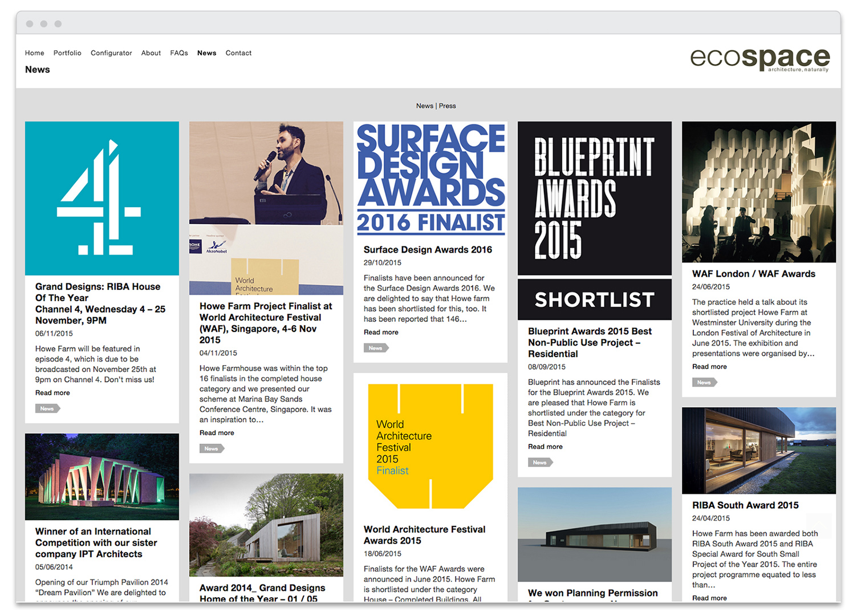Viewport: 857px width, 616px height.
Task: Open the FAQs page
Action: (179, 53)
